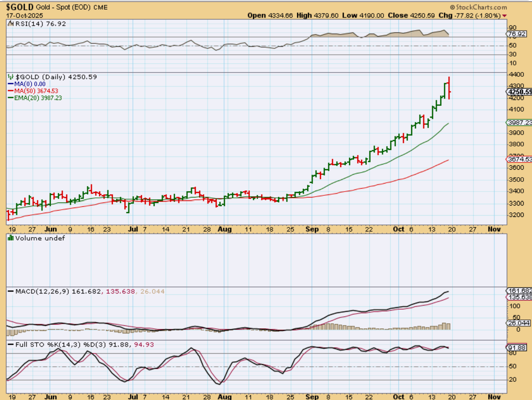Click the 26.044 MACD histogram axis tag

519,323
